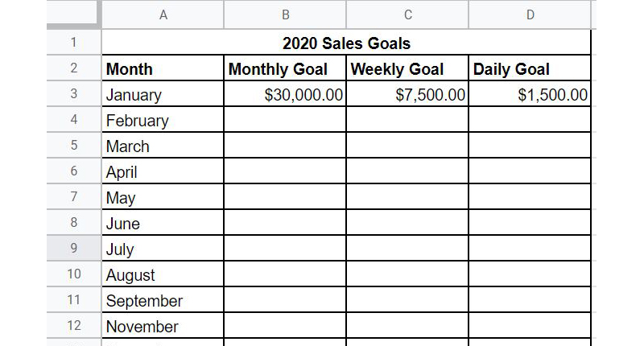Select the Monthly Goal header cell
Screen dimensions: 644x346
pyautogui.click(x=285, y=68)
